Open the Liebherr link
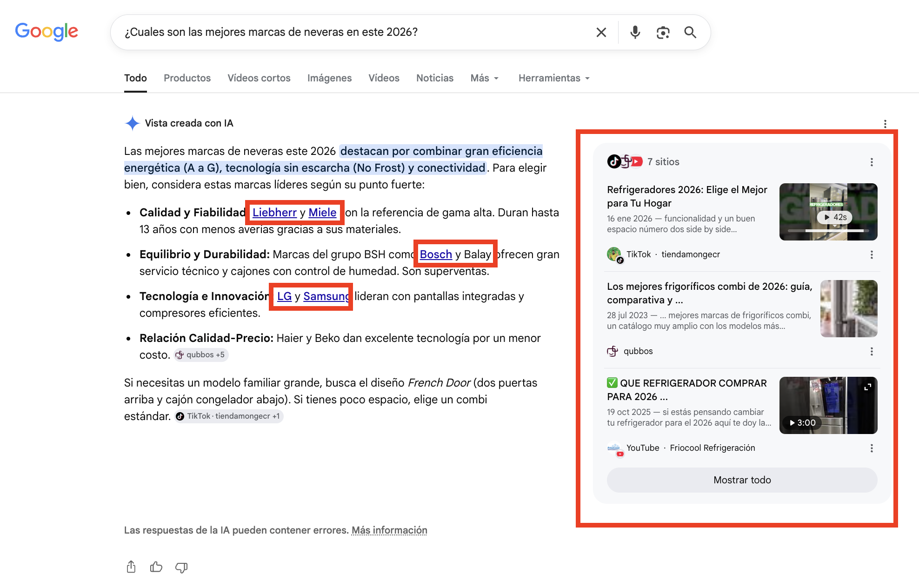919x588 pixels. (274, 213)
